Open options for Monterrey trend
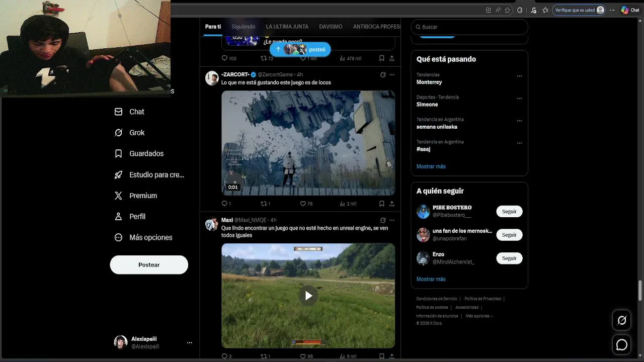This screenshot has width=644, height=362. (519, 76)
